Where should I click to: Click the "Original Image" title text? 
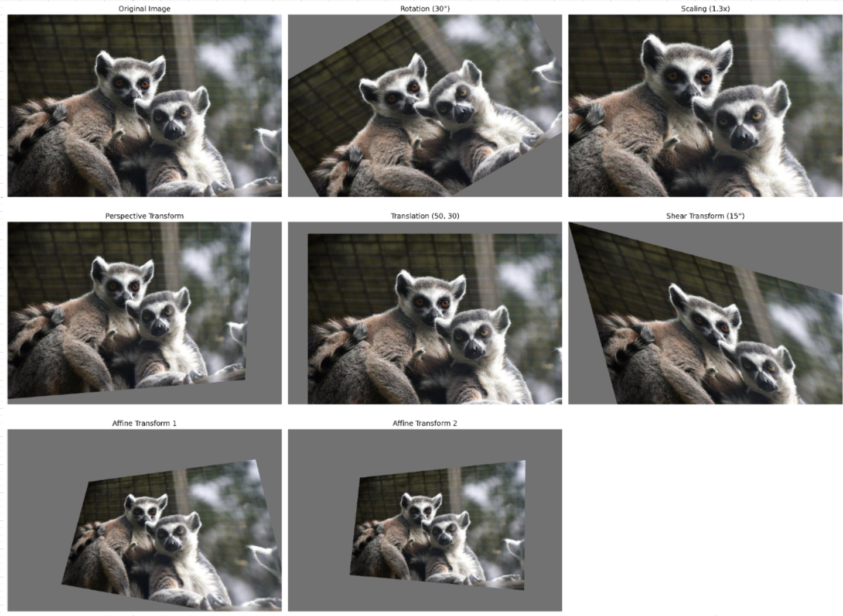[x=145, y=9]
